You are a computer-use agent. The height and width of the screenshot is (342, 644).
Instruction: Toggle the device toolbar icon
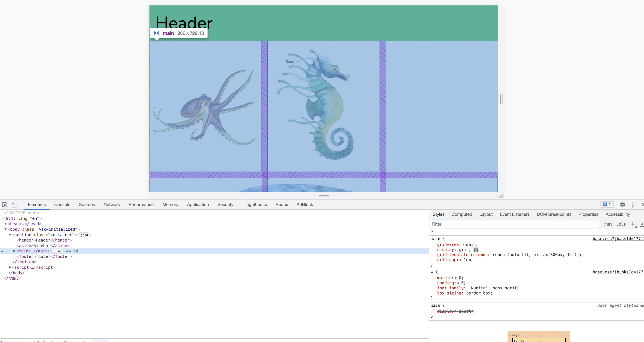coord(14,205)
